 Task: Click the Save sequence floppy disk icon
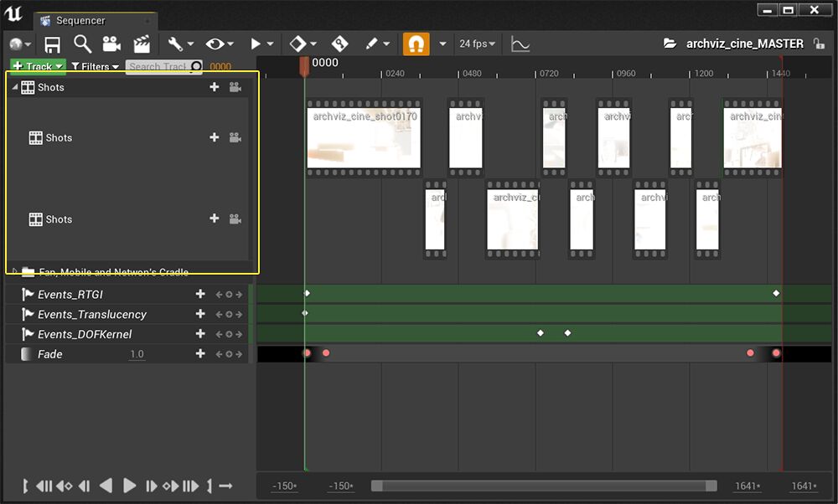point(53,44)
